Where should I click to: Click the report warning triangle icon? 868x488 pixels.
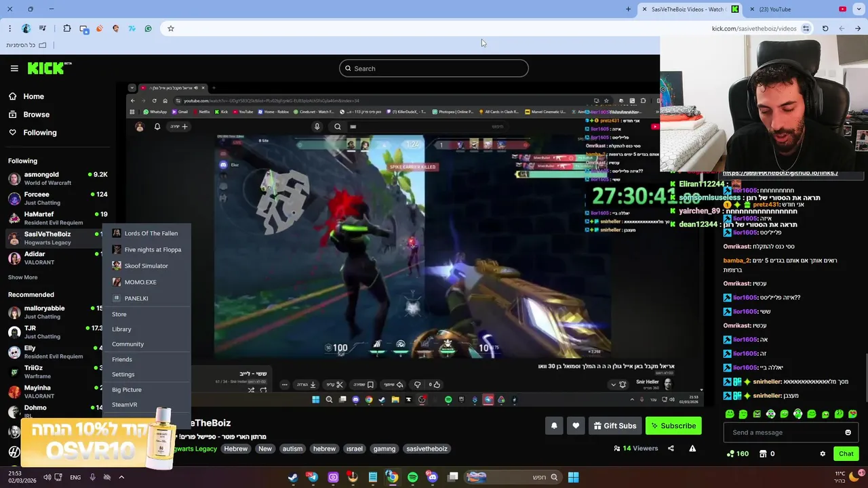click(692, 449)
